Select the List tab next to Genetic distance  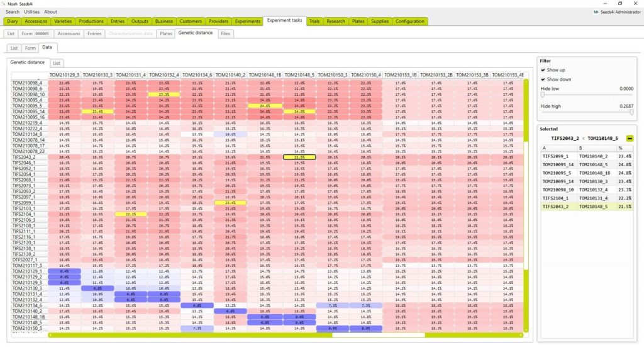56,64
